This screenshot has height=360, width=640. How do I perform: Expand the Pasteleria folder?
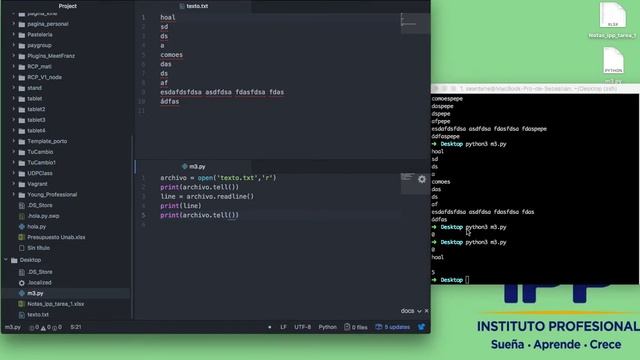tap(40, 35)
